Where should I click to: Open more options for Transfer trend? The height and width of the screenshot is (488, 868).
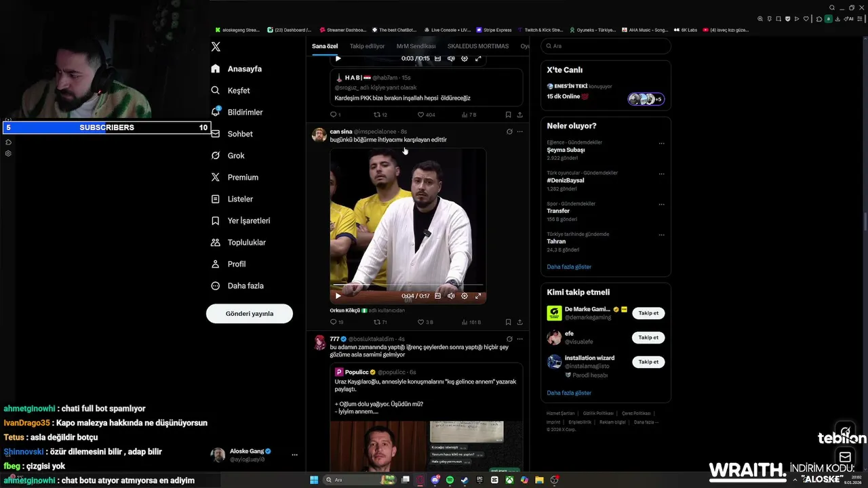pyautogui.click(x=661, y=205)
